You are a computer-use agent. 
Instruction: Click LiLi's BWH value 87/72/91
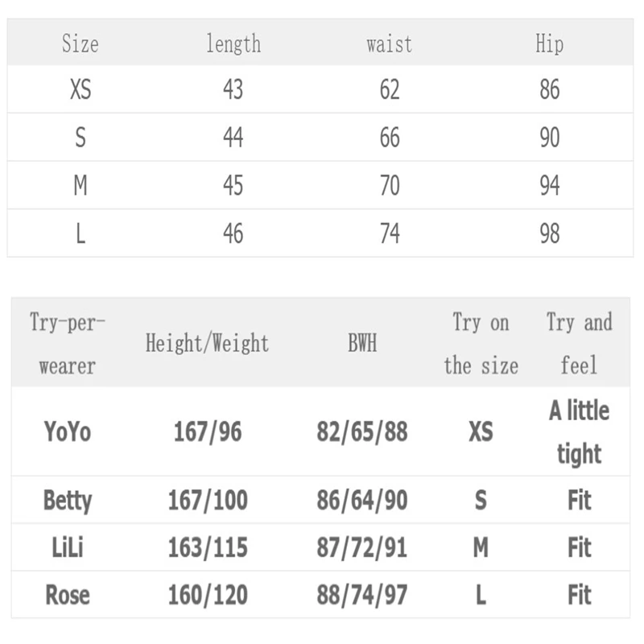tap(362, 548)
